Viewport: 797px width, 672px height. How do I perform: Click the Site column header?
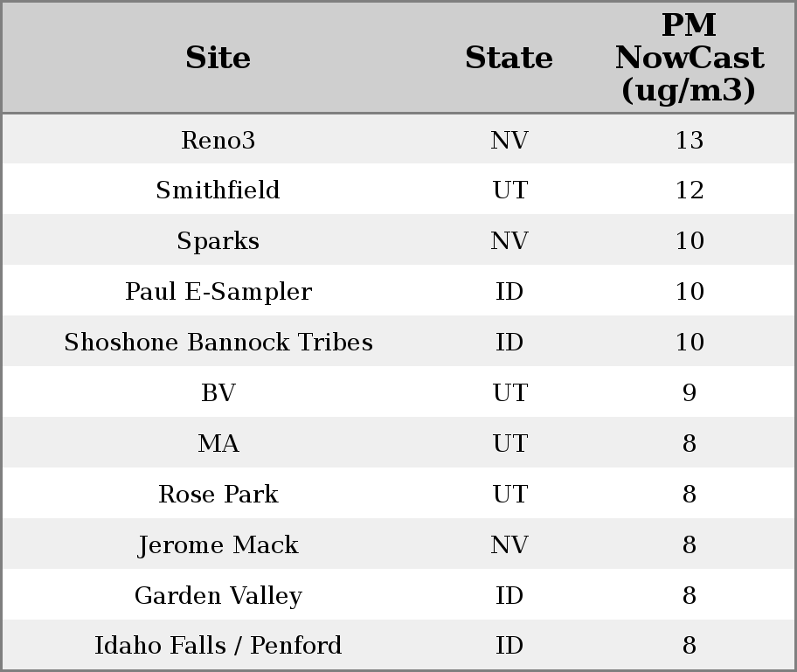218,58
